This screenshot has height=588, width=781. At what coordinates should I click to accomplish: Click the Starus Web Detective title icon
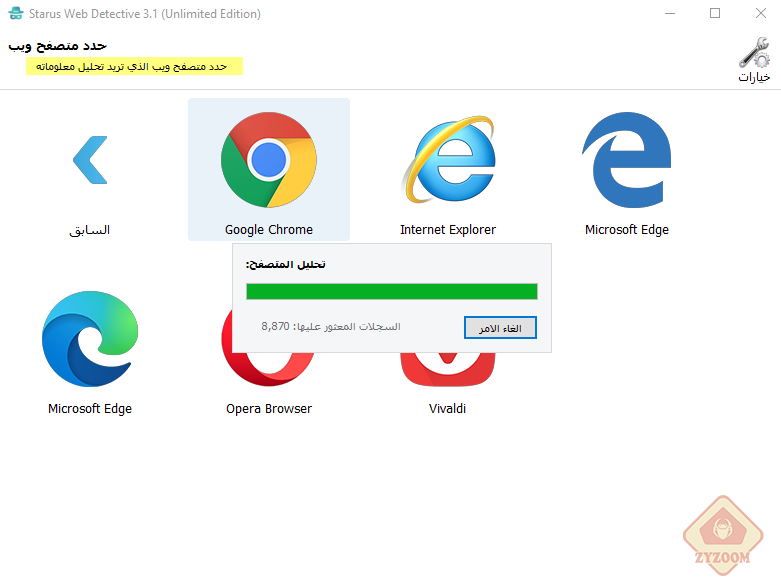tap(16, 13)
